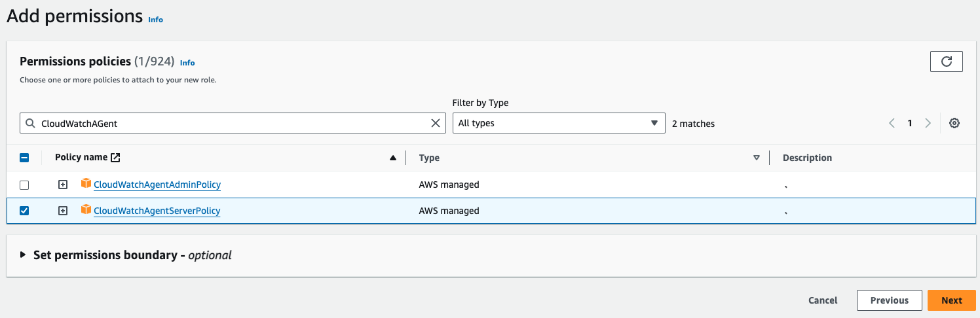Open CloudWatchAgentServerPolicy link
Viewport: 980px width, 318px height.
[157, 211]
